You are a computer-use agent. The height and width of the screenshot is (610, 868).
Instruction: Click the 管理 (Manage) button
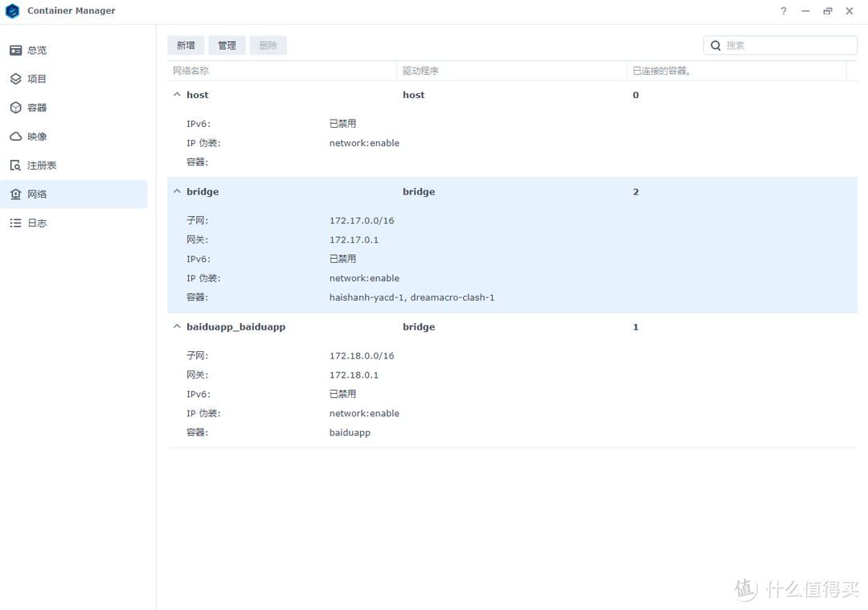pyautogui.click(x=227, y=45)
